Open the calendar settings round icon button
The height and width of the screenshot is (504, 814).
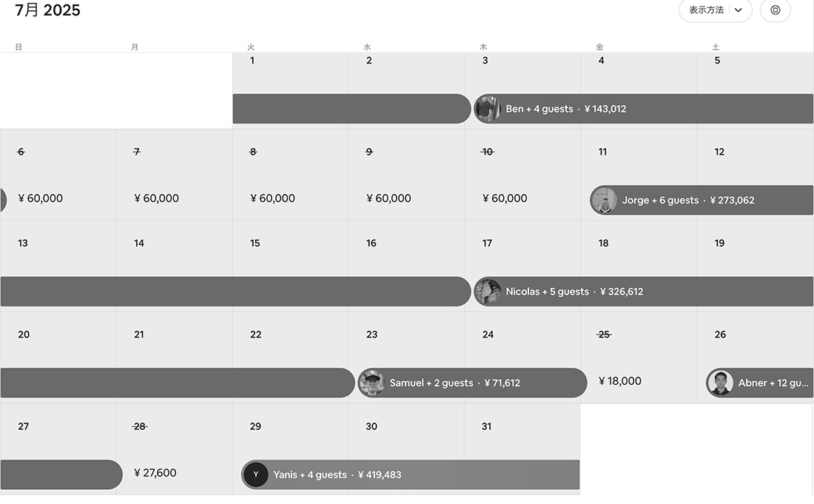[775, 10]
